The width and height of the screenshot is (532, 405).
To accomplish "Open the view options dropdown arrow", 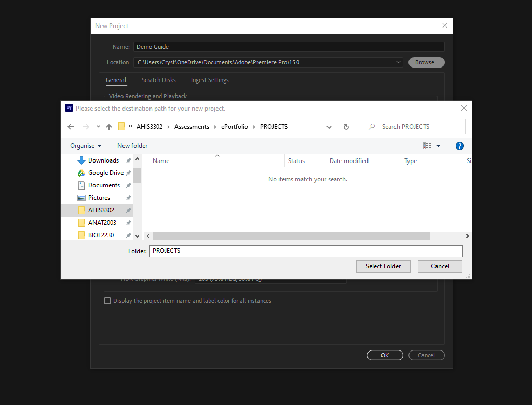I will [x=439, y=146].
